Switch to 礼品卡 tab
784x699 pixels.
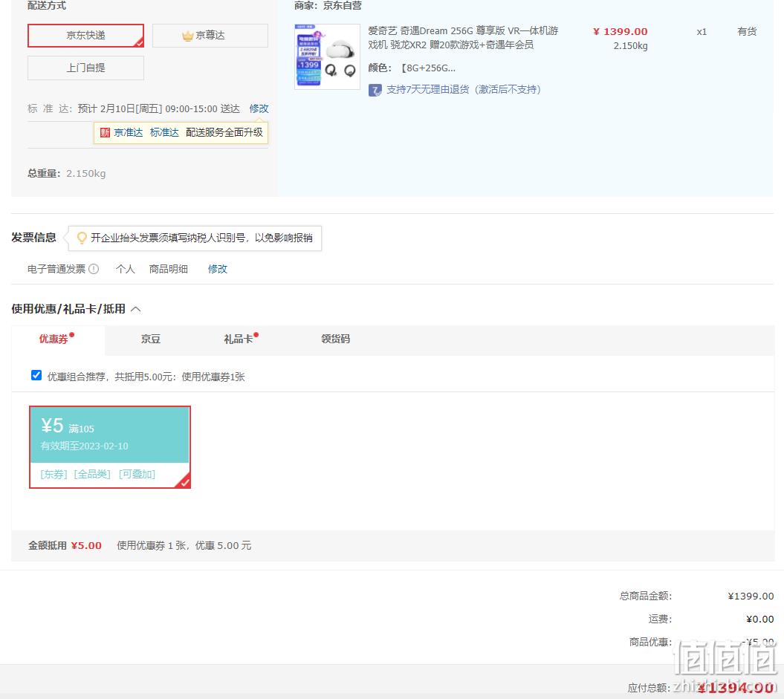[238, 339]
